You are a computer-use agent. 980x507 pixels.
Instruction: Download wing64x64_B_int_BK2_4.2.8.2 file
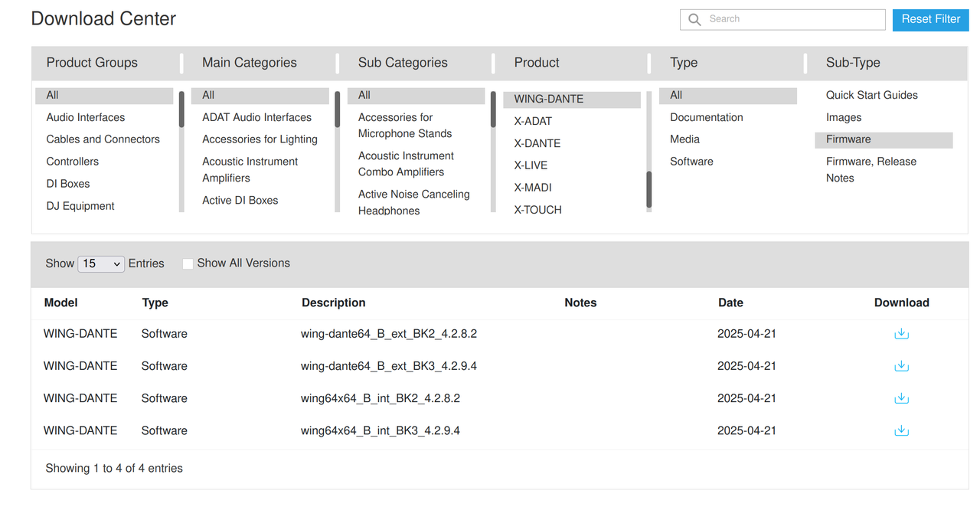click(x=901, y=398)
